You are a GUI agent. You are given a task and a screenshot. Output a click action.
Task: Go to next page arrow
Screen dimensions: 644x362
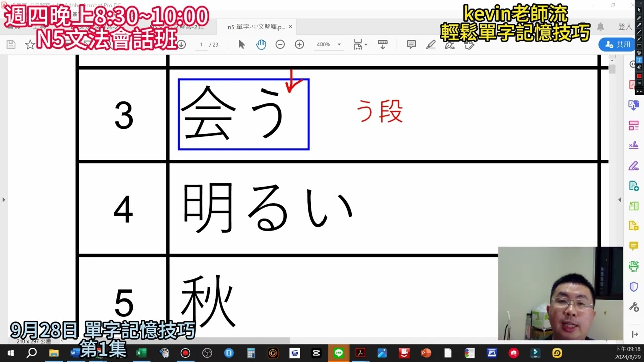pos(182,44)
